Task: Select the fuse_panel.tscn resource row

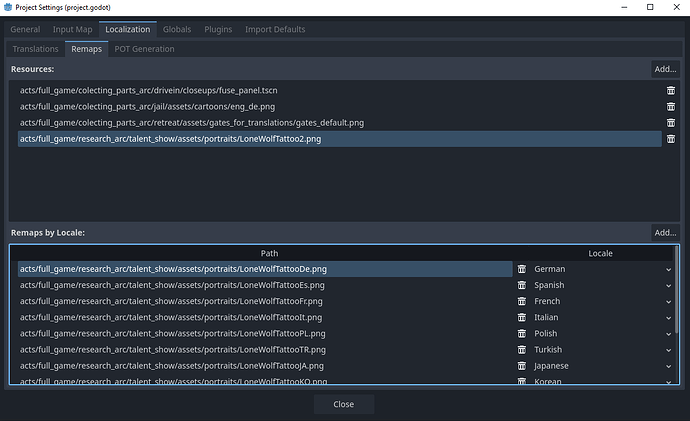Action: (x=340, y=90)
